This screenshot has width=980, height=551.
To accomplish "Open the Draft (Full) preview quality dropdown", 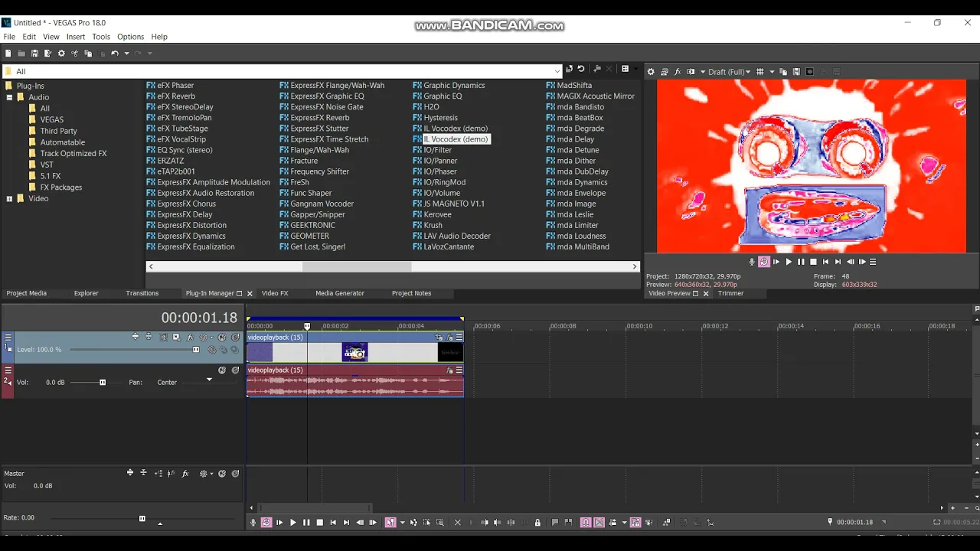I will [728, 72].
